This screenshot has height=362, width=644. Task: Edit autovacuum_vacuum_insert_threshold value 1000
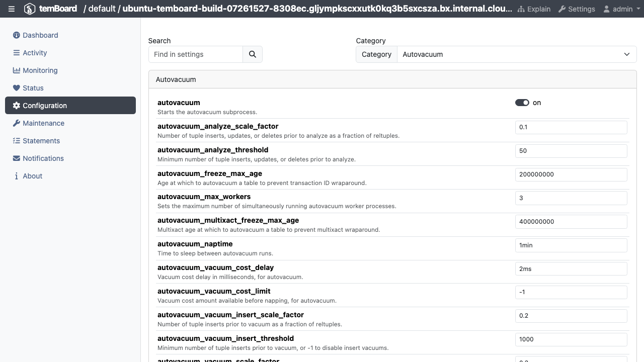tap(571, 339)
